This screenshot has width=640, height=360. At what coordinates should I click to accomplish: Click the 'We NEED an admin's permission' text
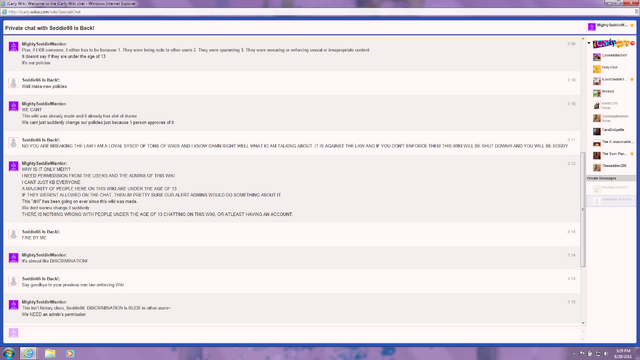tap(53, 315)
